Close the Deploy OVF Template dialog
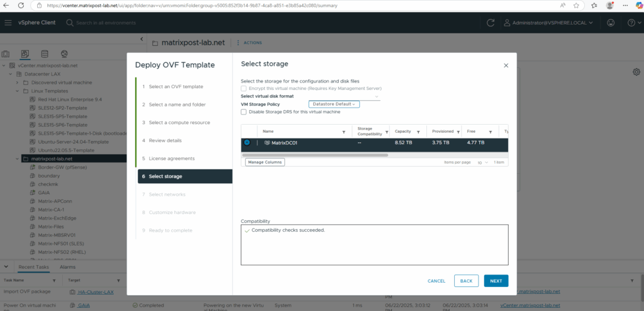 point(506,65)
